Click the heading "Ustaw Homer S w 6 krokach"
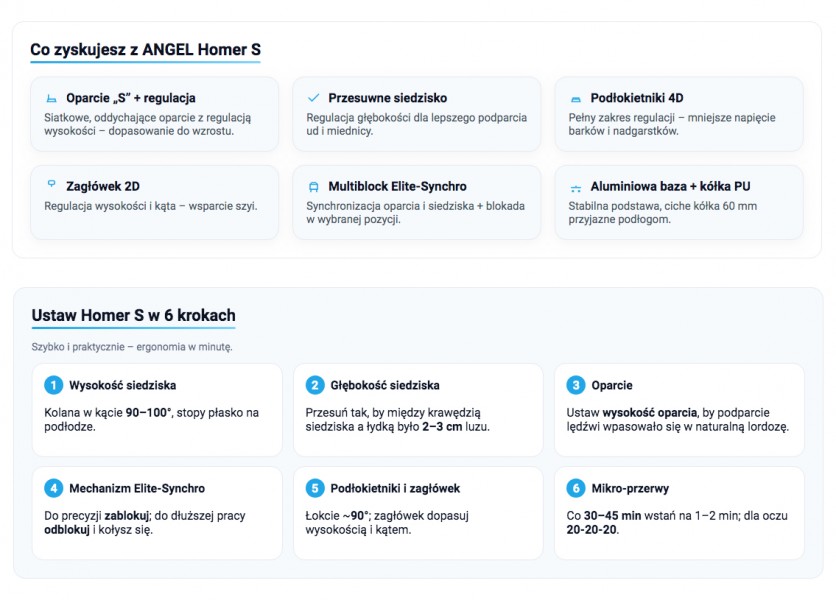This screenshot has height=600, width=836. (x=133, y=315)
